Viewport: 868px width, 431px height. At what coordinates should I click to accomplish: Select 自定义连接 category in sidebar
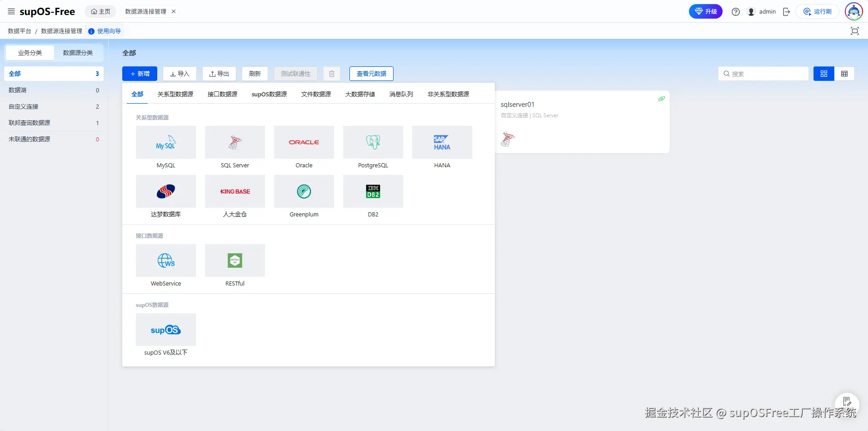tap(54, 106)
